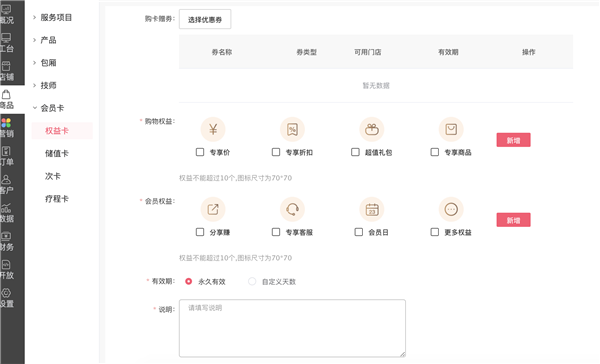600x364 pixels.
Task: Collapse the 会员卡 menu group
Action: (49, 108)
